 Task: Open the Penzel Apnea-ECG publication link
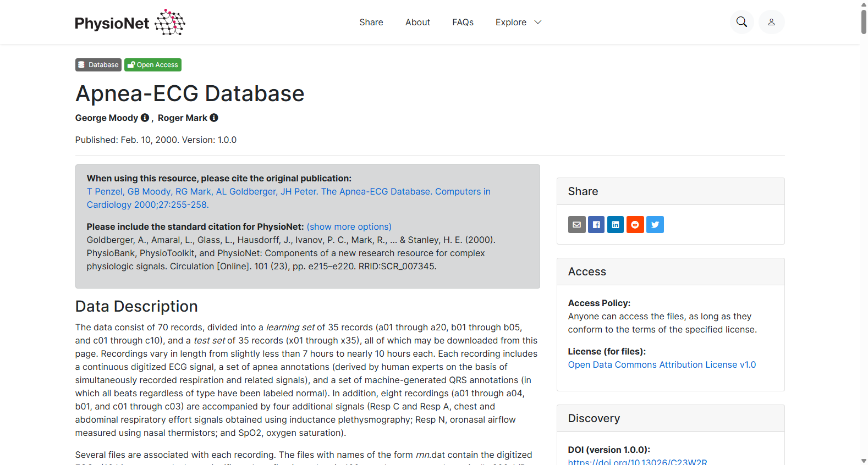pos(288,198)
